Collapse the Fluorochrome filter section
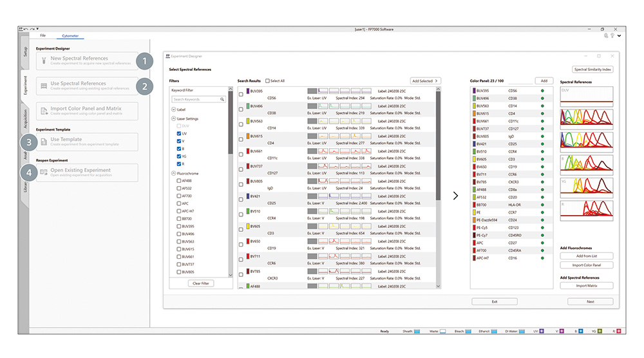Screen dimensions: 644x358 [x=174, y=174]
